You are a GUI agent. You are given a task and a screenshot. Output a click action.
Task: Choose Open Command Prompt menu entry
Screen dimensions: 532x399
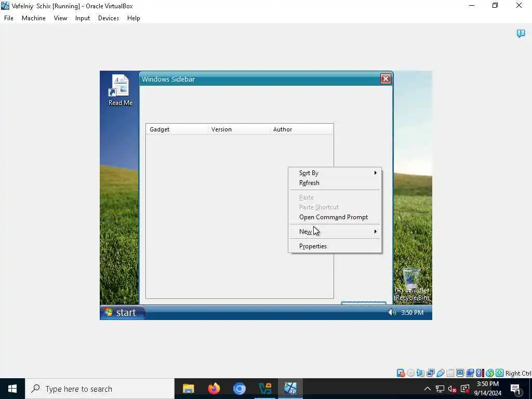tap(335, 217)
